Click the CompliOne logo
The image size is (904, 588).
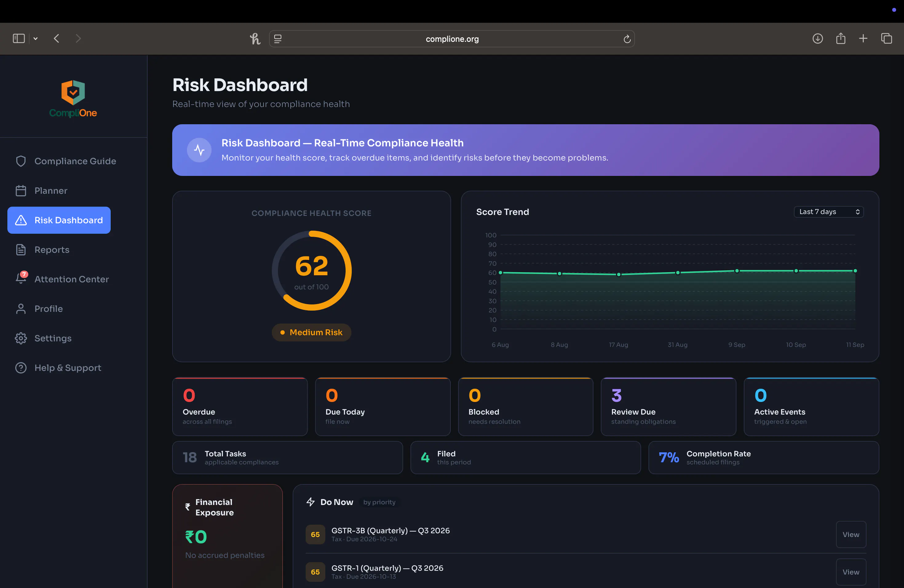[x=73, y=99]
